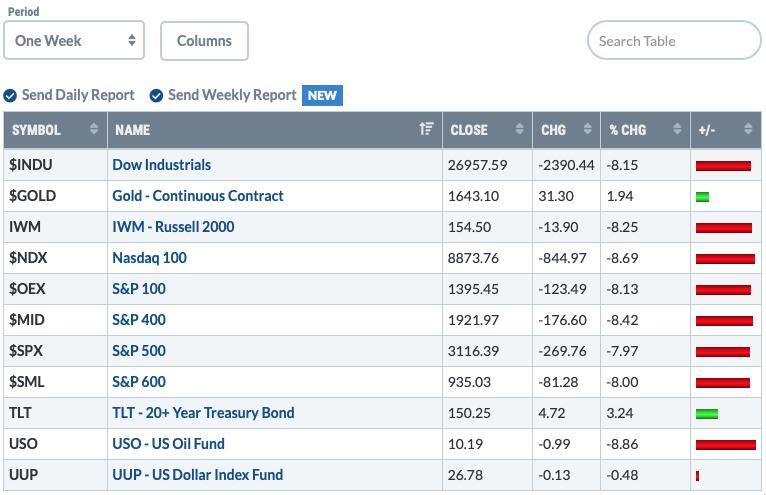This screenshot has height=495, width=766.
Task: Open the S&P 400 link
Action: point(139,320)
